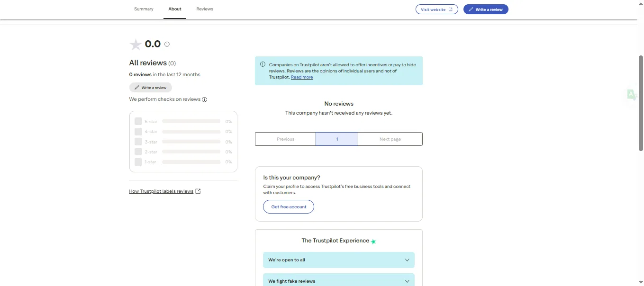The width and height of the screenshot is (644, 286).
Task: Click the Get free account button
Action: pos(289,207)
